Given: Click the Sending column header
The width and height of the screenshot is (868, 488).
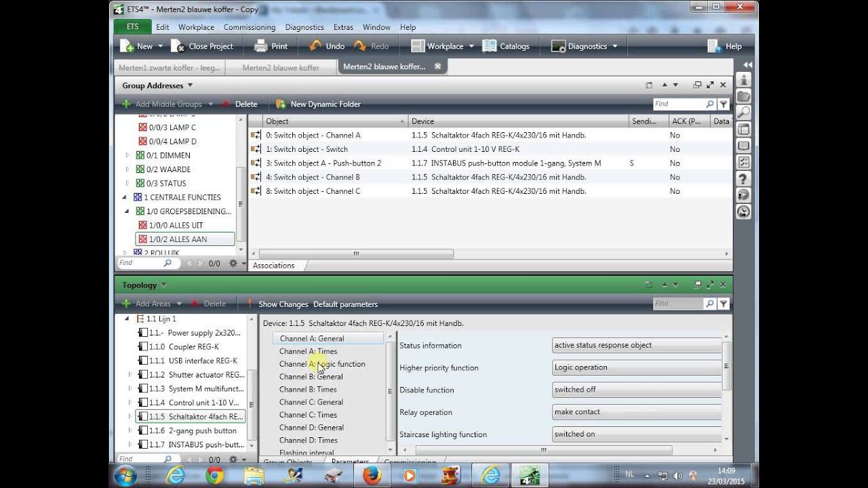Looking at the screenshot, I should pos(648,121).
